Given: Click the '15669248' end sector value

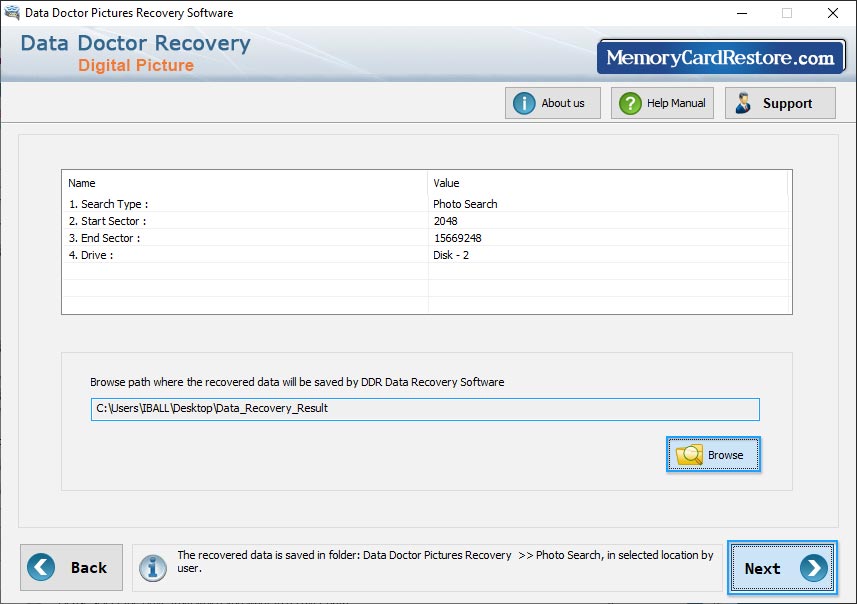Looking at the screenshot, I should (457, 238).
